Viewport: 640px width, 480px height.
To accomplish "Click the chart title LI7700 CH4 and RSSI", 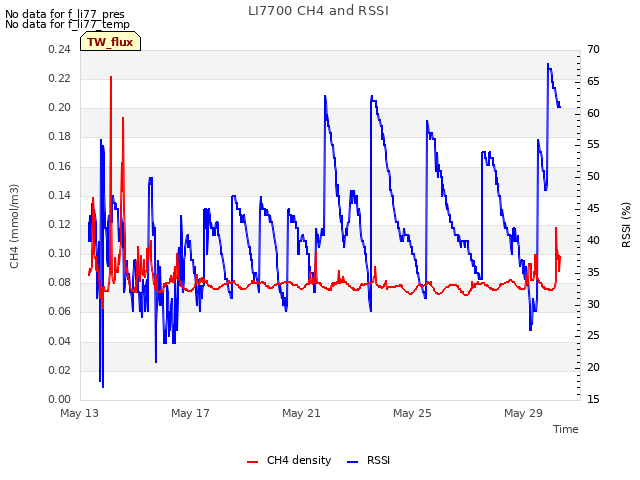I will pos(318,11).
